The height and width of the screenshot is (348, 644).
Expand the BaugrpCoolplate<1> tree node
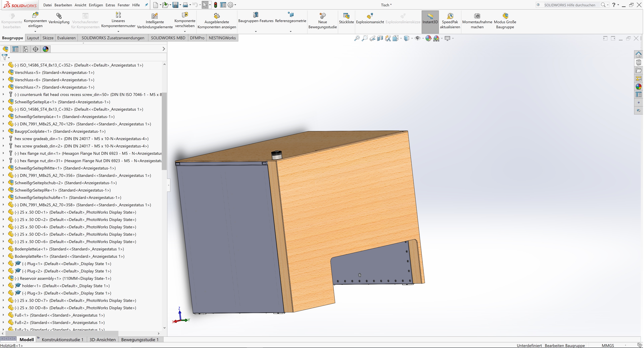click(x=3, y=131)
